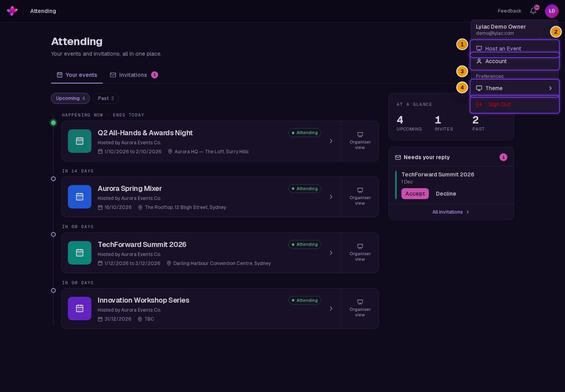Image resolution: width=565 pixels, height=392 pixels.
Task: Select the Past 2 filter pill
Action: [106, 98]
